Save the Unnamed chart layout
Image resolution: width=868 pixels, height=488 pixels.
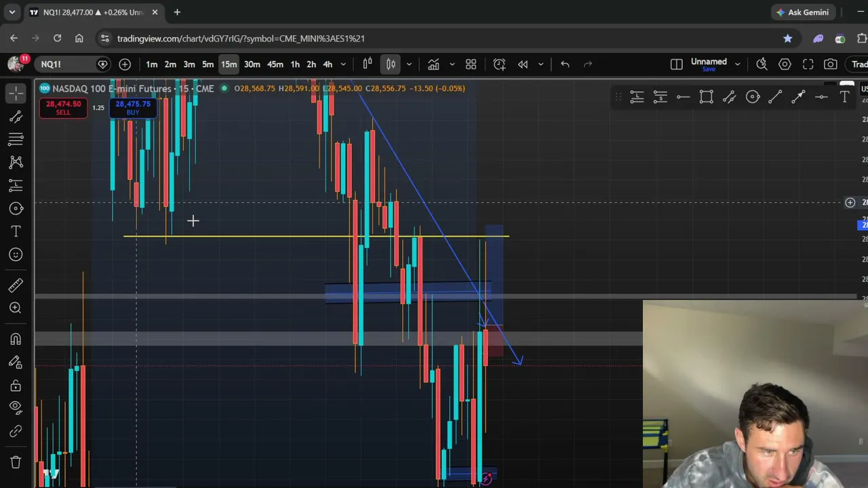(x=709, y=69)
